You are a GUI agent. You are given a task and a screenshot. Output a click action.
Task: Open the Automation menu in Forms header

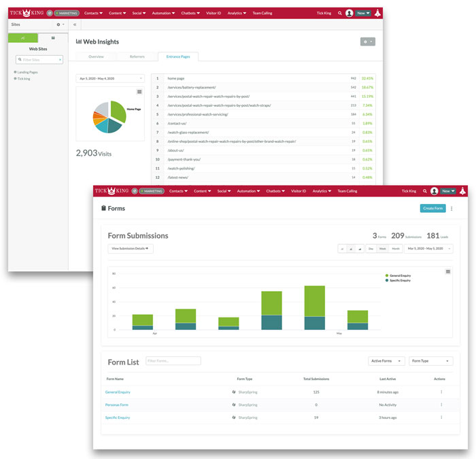tap(248, 191)
